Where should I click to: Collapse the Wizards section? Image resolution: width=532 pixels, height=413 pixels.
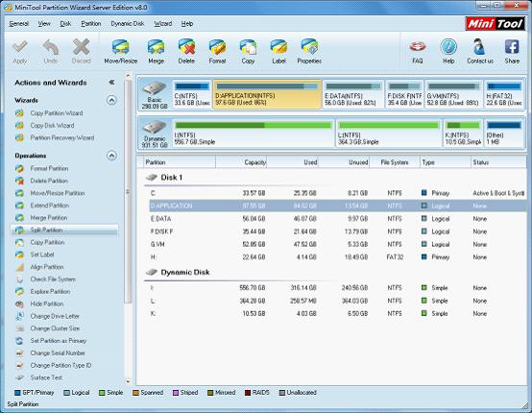pyautogui.click(x=111, y=100)
